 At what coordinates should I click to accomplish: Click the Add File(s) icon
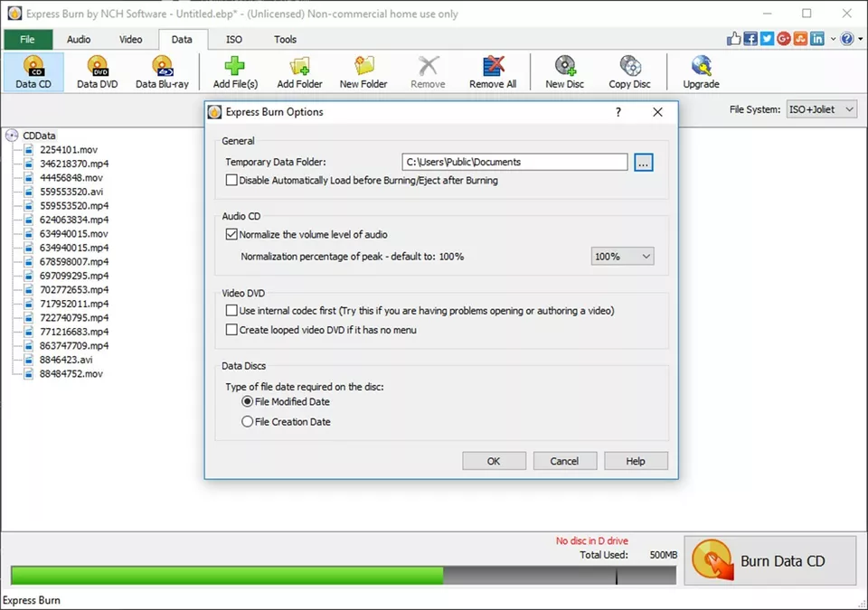click(234, 70)
